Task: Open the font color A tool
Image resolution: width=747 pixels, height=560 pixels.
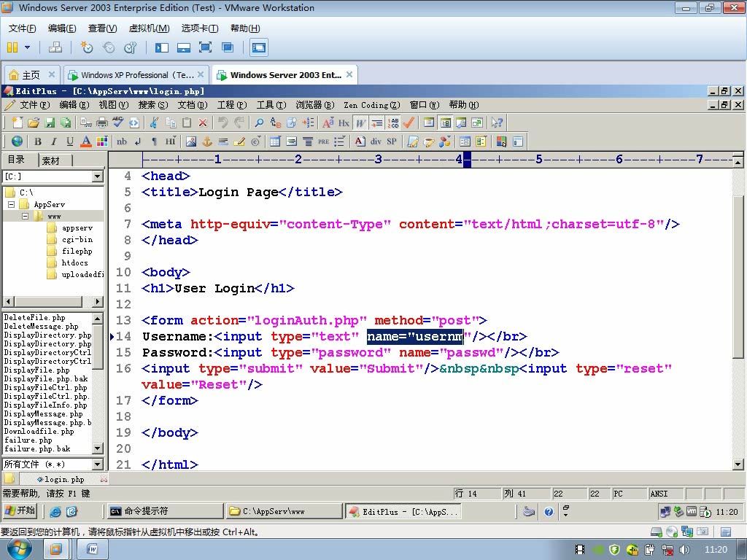Action: point(86,141)
